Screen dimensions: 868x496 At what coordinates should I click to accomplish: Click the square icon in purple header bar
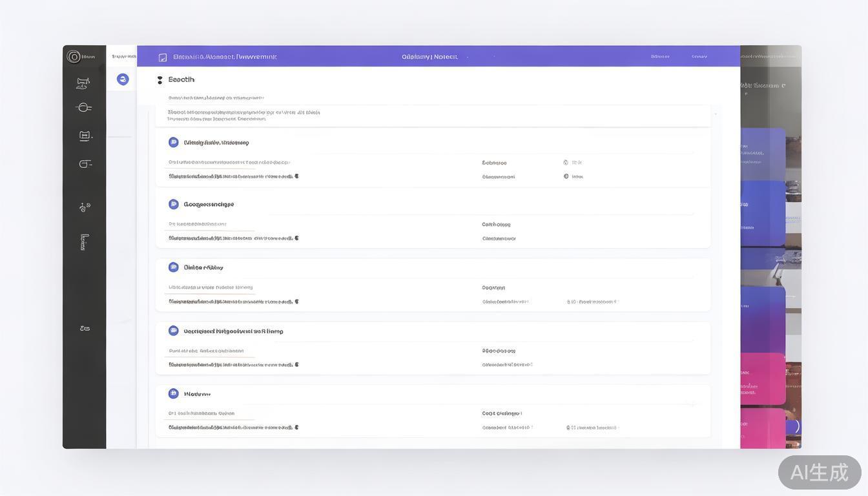pyautogui.click(x=163, y=57)
